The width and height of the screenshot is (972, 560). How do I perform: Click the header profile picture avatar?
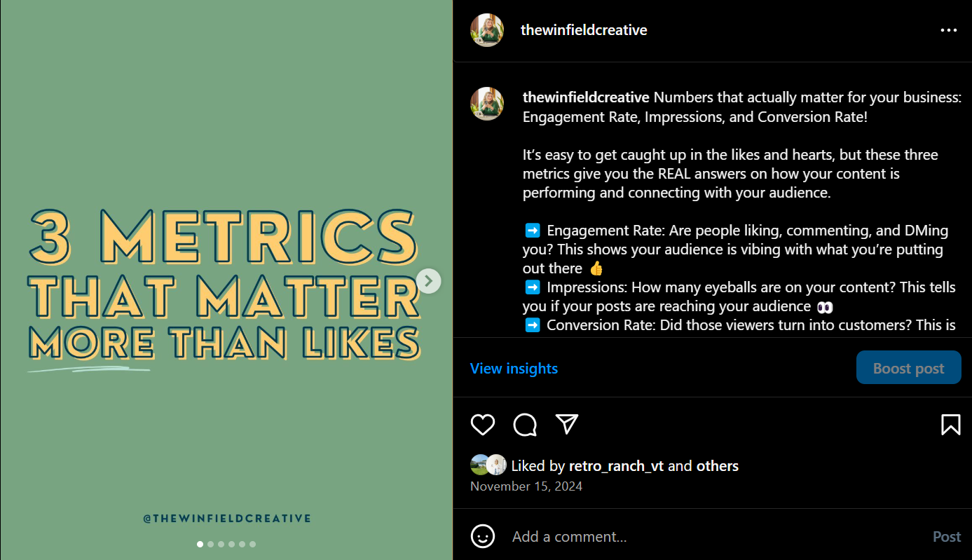pos(487,30)
